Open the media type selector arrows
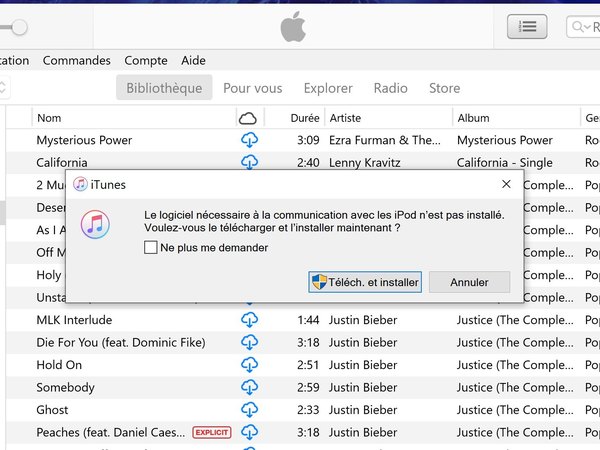Viewport: 600px width, 450px height. [x=2, y=88]
